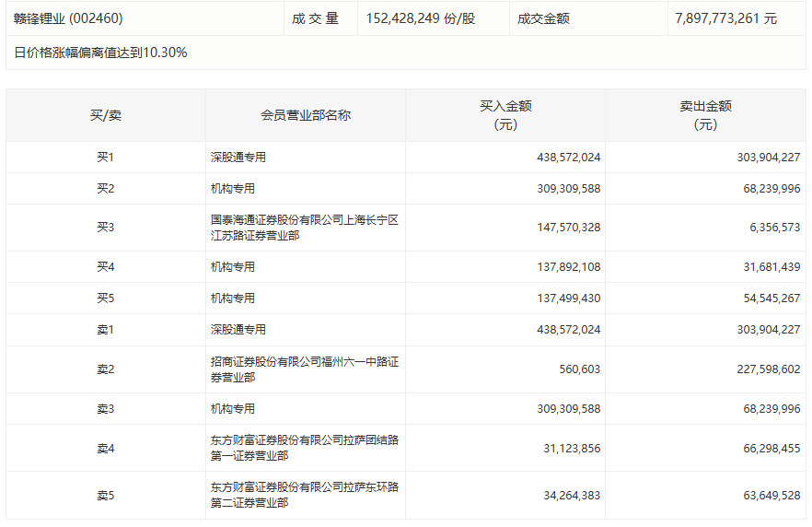Select the 卖3 row label
The width and height of the screenshot is (812, 527).
[106, 409]
